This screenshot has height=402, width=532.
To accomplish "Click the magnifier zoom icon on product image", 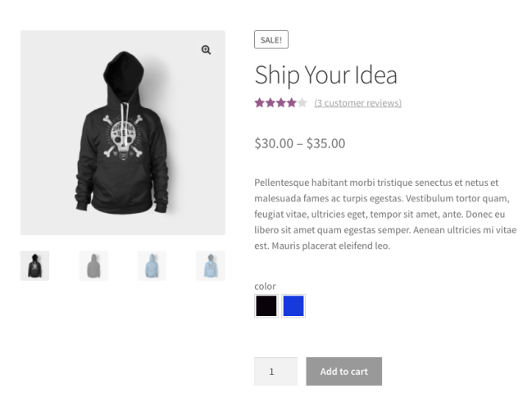I will pyautogui.click(x=206, y=50).
